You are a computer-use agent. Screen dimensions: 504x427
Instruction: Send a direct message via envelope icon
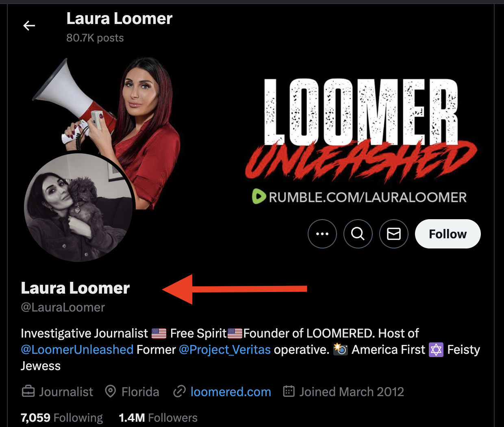point(394,234)
